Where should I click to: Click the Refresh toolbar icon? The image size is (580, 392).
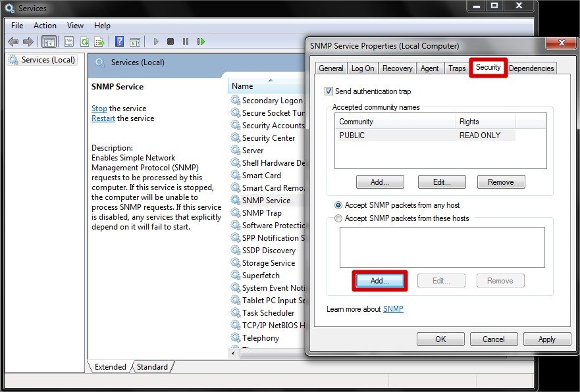click(x=84, y=41)
